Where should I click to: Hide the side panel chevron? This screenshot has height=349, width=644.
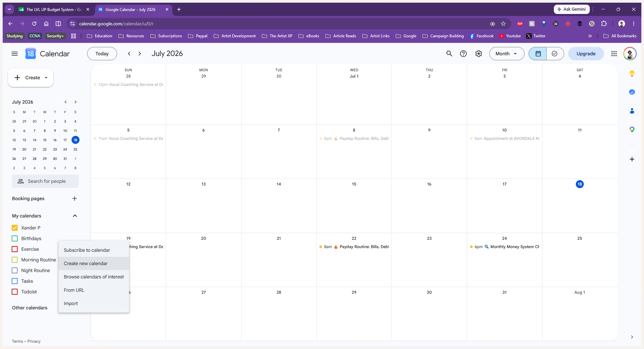632,337
